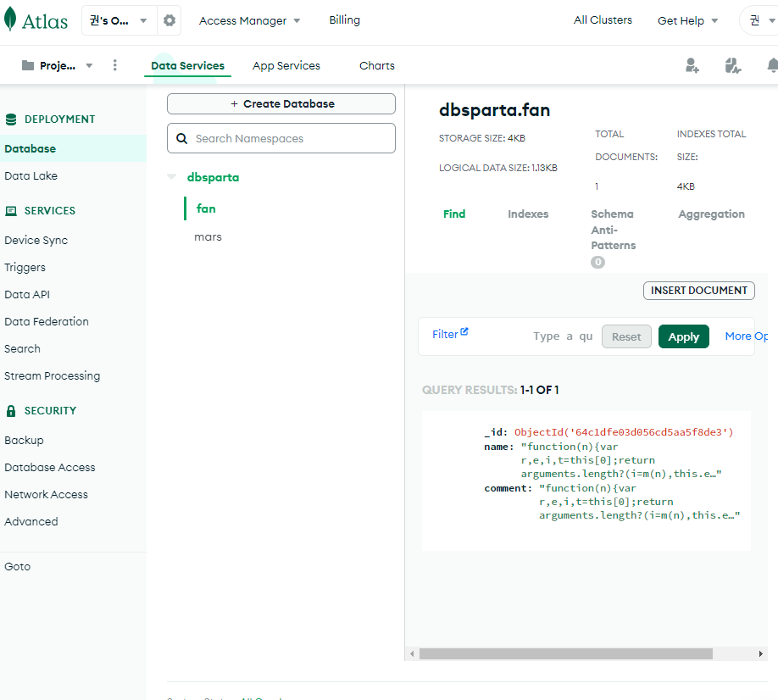The height and width of the screenshot is (700, 778).
Task: Click the Atlas leaf logo
Action: [10, 19]
